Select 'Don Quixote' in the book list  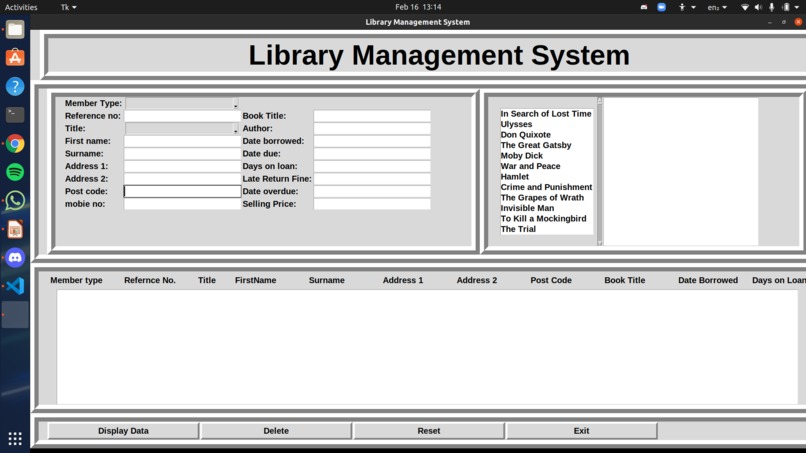coord(526,135)
